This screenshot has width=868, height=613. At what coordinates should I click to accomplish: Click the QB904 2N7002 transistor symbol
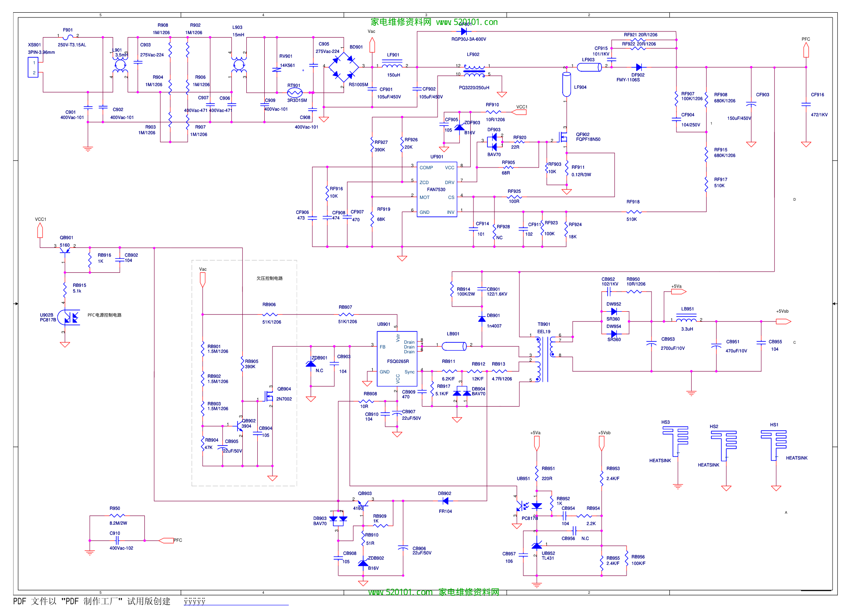tap(268, 396)
